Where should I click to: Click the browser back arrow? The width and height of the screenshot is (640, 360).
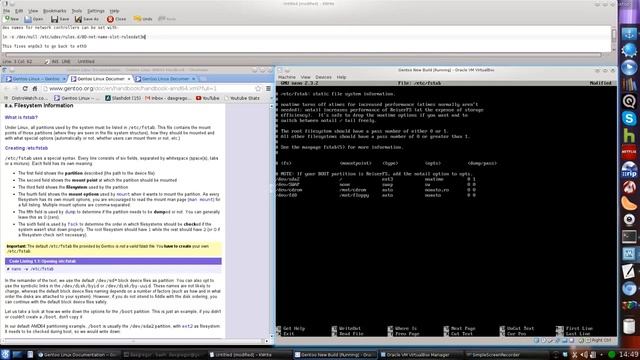click(x=7, y=88)
